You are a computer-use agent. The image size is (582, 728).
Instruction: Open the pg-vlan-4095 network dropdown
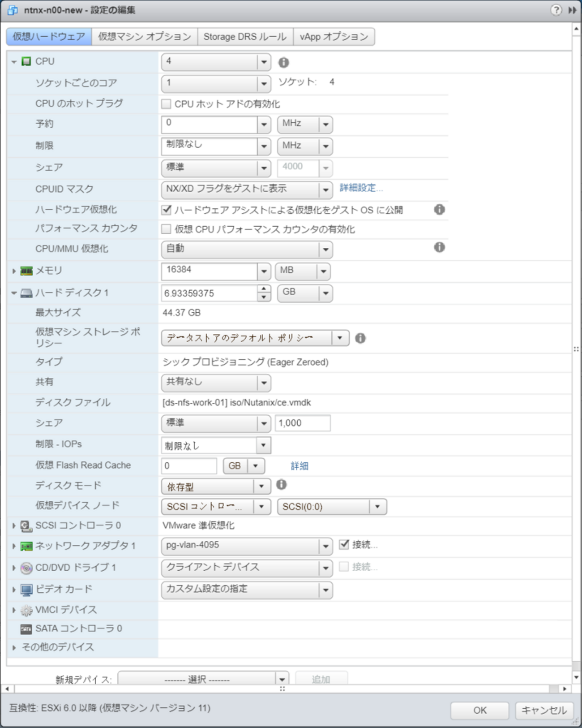click(325, 546)
